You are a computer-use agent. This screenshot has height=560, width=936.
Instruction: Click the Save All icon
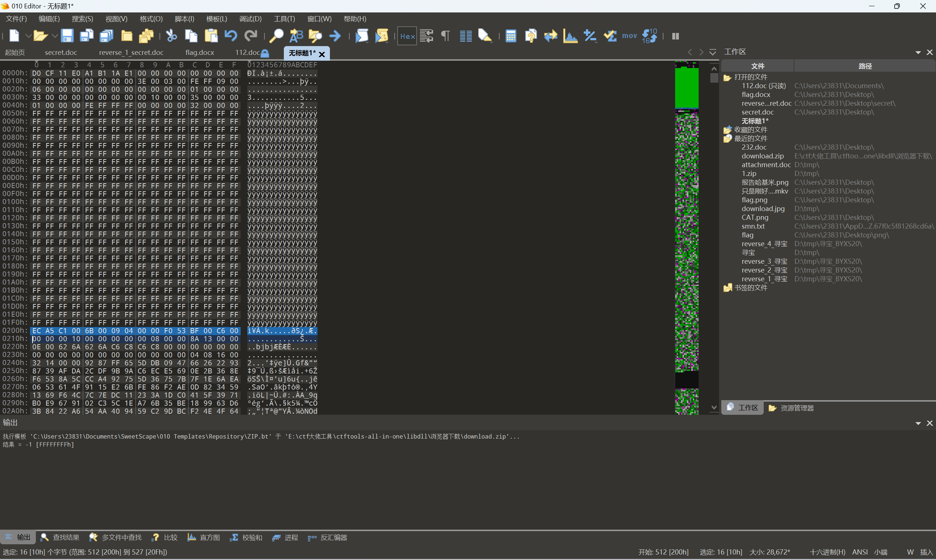pyautogui.click(x=106, y=36)
